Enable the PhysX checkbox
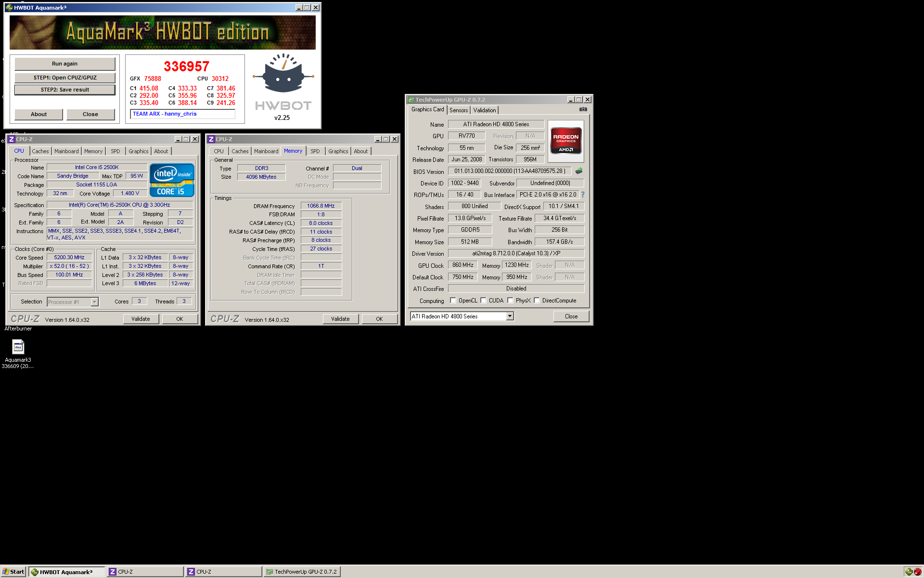Viewport: 924px width, 578px height. click(510, 301)
